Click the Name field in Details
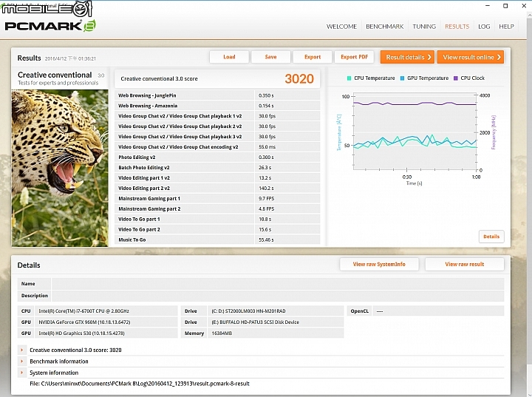Image resolution: width=532 pixels, height=397 pixels. pyautogui.click(x=278, y=284)
